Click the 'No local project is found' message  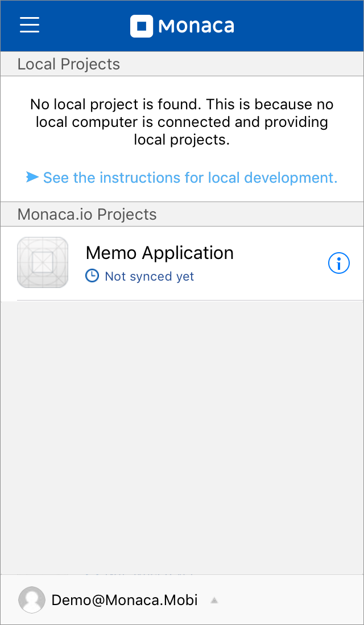click(x=182, y=105)
